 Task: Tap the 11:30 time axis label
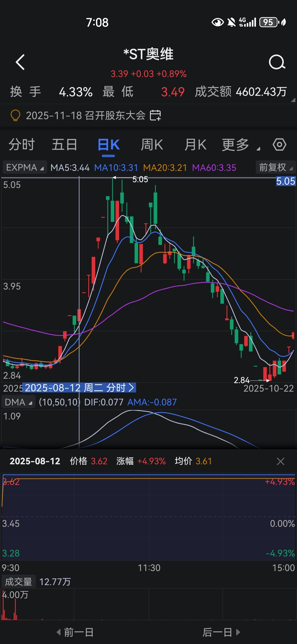pyautogui.click(x=149, y=568)
